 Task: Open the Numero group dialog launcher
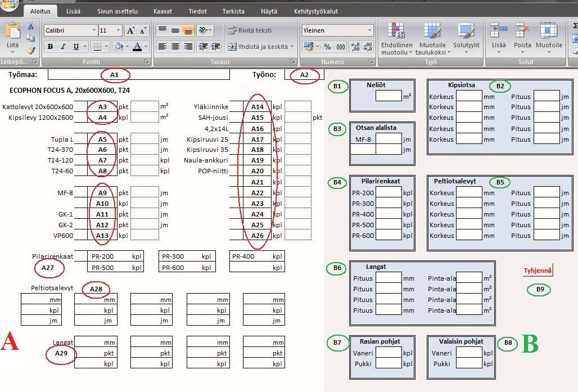pos(371,62)
